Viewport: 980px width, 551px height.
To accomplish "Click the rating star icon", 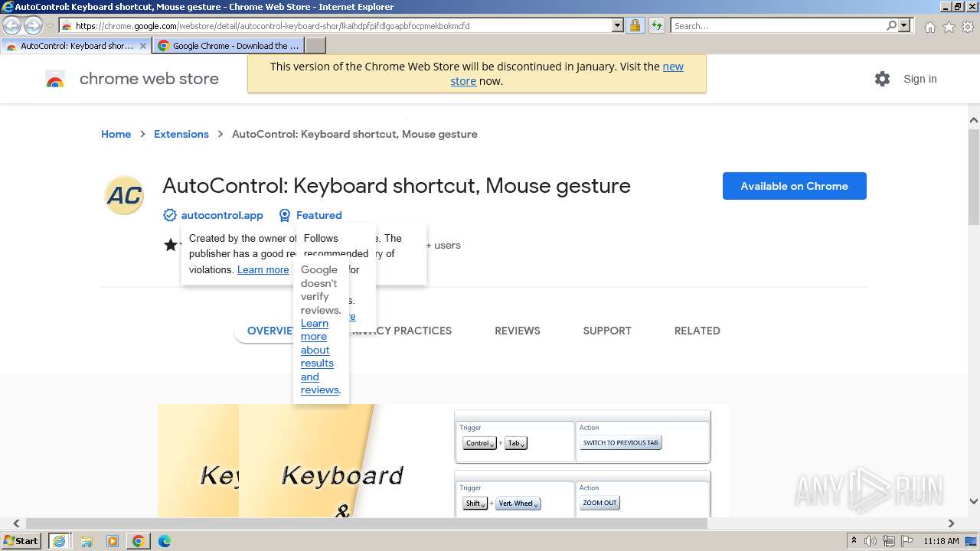I will coord(171,245).
